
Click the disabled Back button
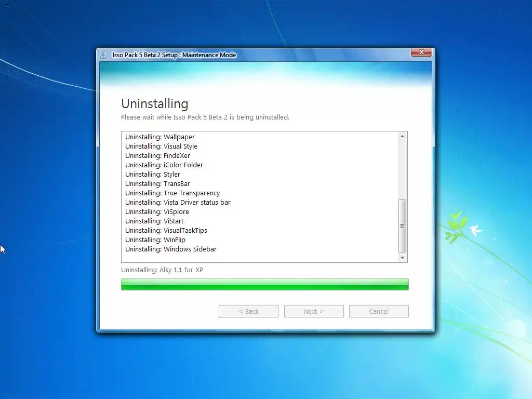248,311
